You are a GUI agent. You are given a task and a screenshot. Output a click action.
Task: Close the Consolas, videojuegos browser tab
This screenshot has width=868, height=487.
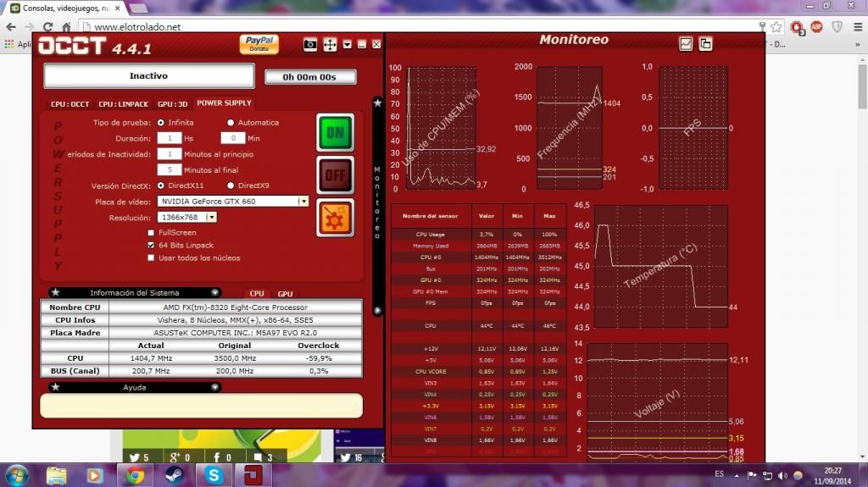117,8
